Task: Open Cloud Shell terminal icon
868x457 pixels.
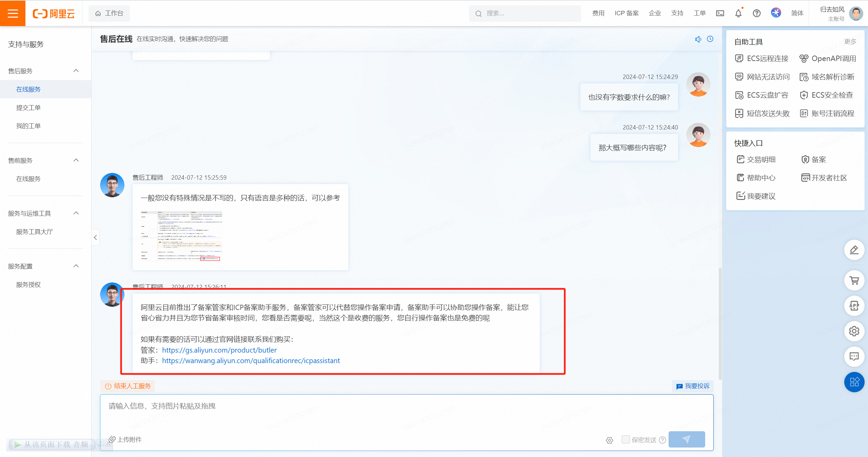Action: point(720,13)
